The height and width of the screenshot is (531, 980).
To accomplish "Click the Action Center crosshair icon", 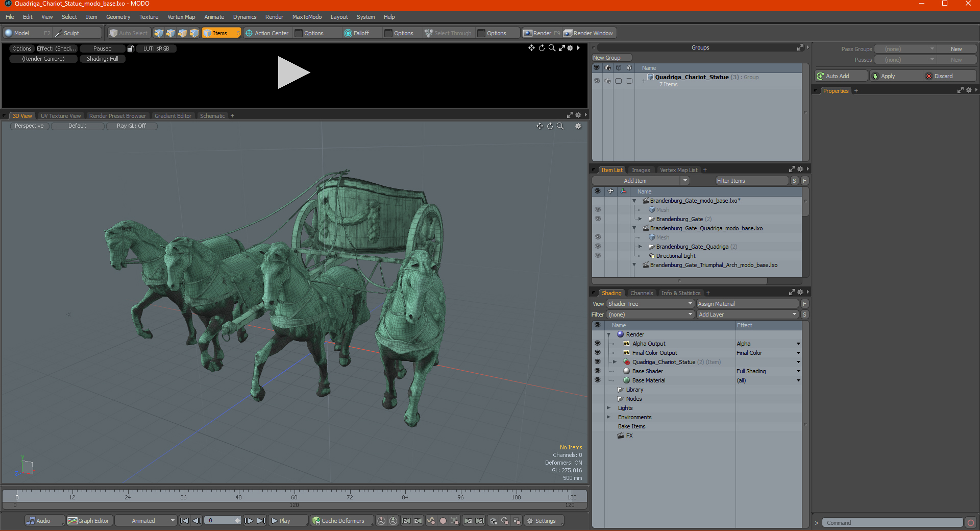I will [249, 33].
